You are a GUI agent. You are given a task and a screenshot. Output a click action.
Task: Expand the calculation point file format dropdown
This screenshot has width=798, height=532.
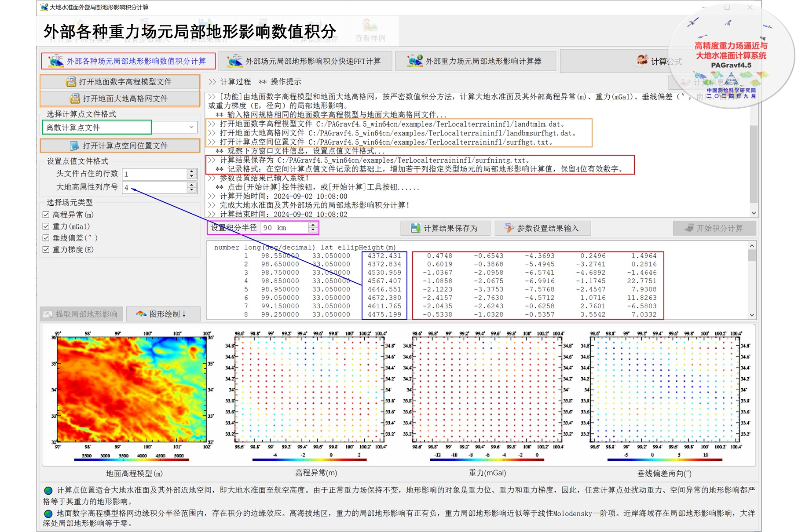191,128
